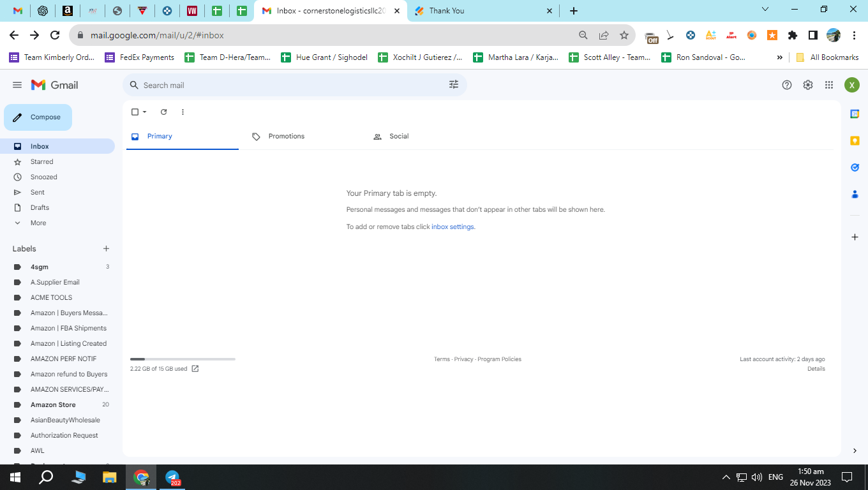Switch to the Thank You browser tab
This screenshot has width=868, height=490.
pos(483,11)
